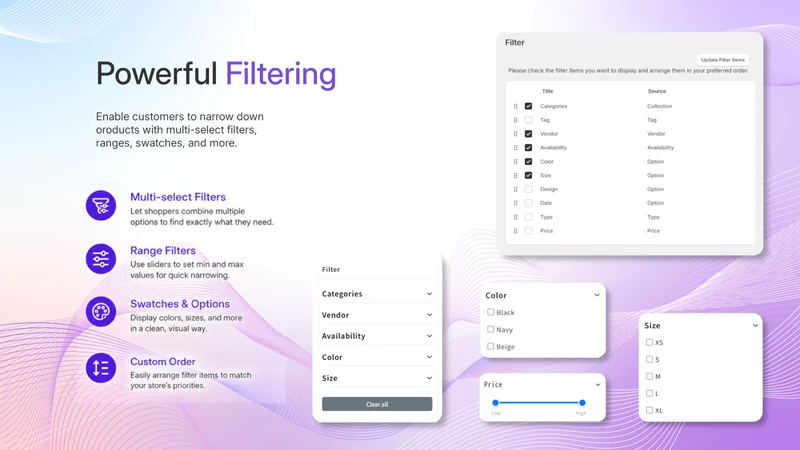Check the Beige color option

(x=490, y=346)
